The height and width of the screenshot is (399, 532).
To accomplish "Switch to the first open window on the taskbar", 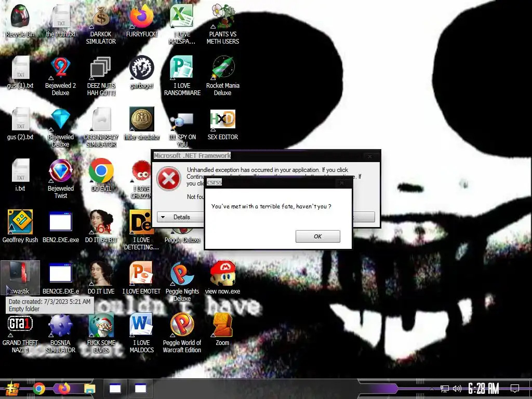I will 115,389.
